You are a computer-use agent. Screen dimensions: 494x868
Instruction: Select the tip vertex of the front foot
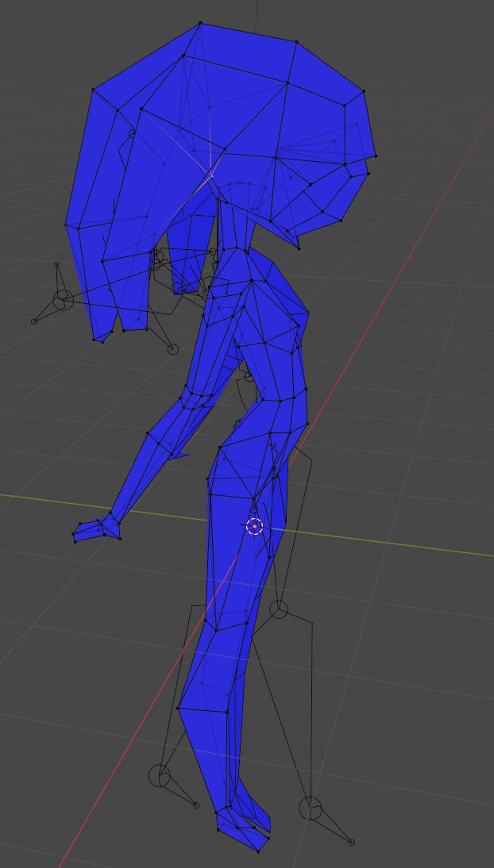[258, 851]
